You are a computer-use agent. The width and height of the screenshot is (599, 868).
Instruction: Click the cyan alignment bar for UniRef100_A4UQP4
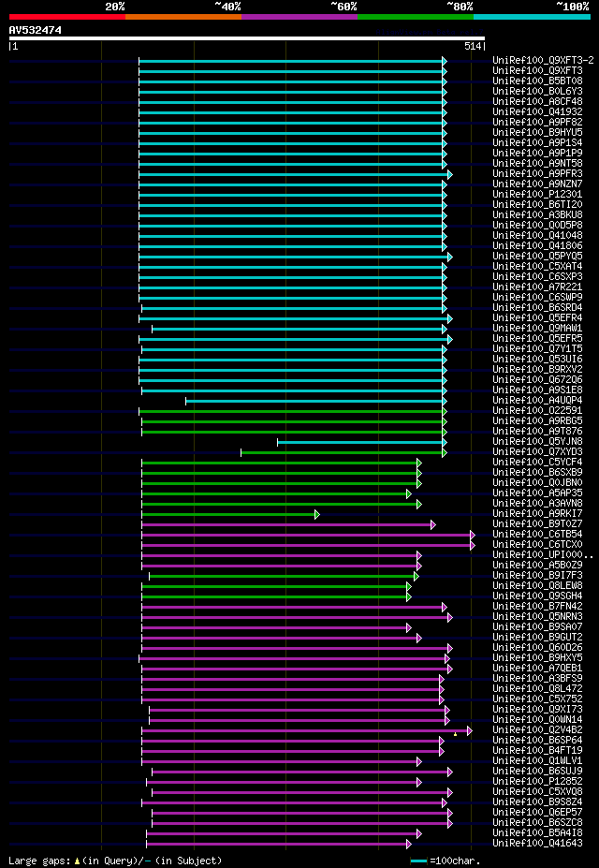click(x=315, y=402)
